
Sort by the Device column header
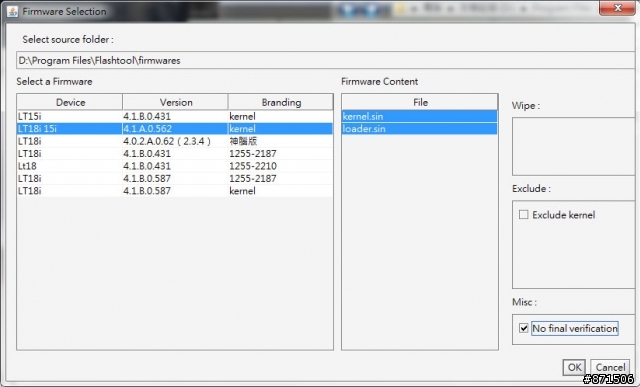(x=70, y=102)
